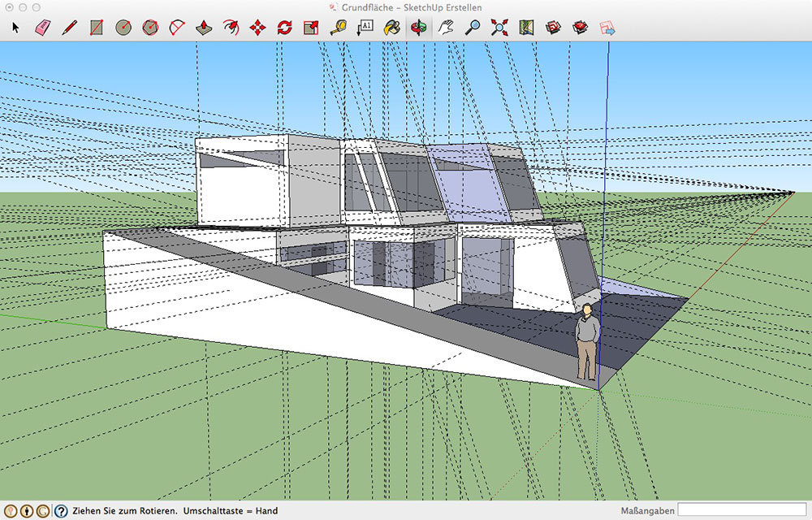Viewport: 812px width, 520px height.
Task: Select the Circle drawing tool
Action: 123,28
